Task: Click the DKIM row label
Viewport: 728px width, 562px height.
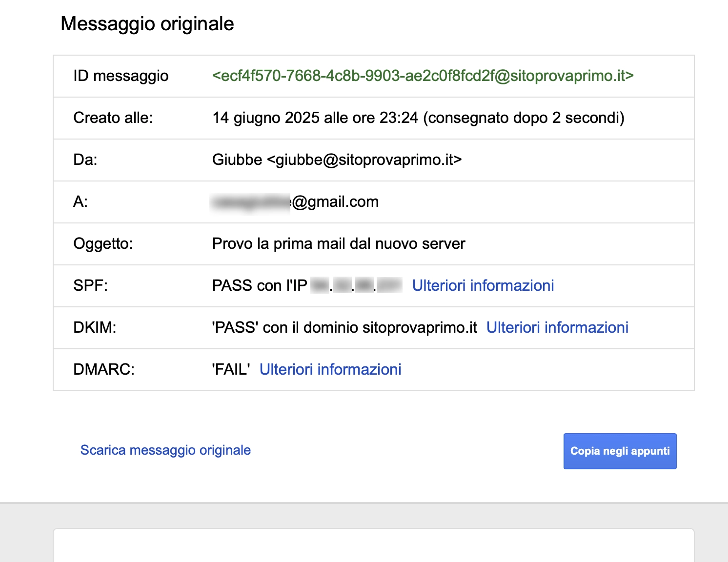Action: 95,327
